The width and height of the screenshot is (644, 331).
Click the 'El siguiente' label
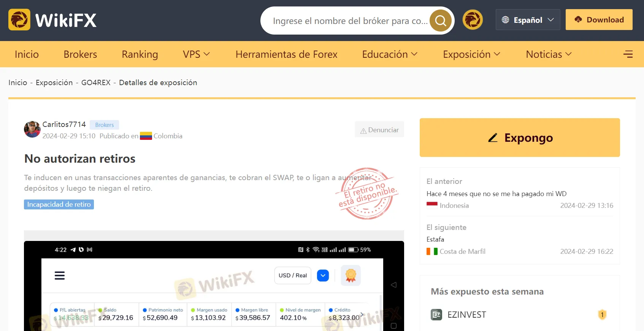446,228
